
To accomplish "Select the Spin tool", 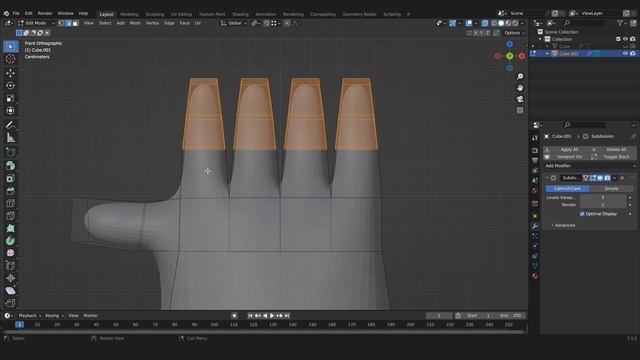I will [11, 241].
